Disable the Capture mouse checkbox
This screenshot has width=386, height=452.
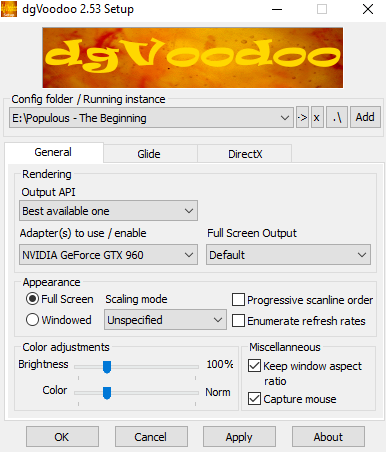point(254,398)
